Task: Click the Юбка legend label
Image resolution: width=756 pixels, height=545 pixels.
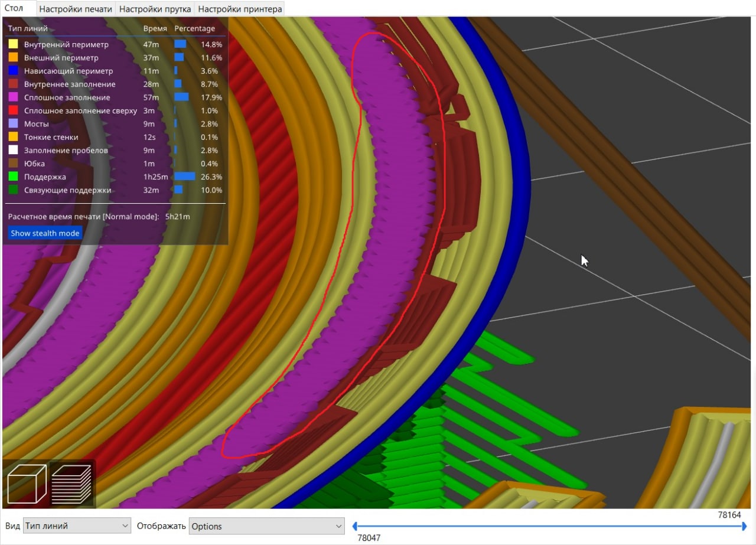Action: 34,164
